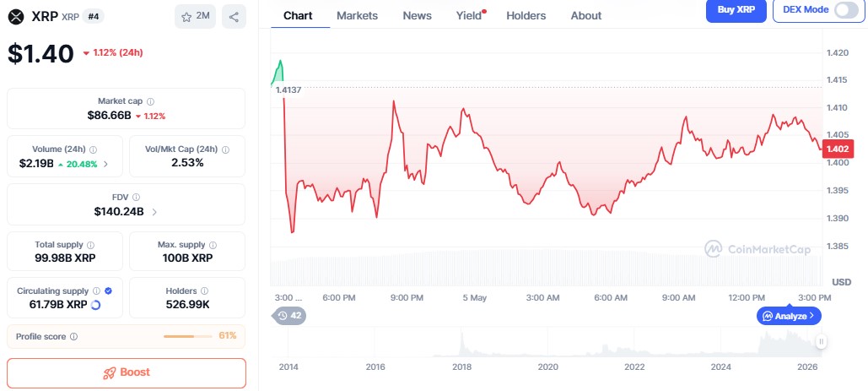Open the News tab
The image size is (868, 391).
click(x=417, y=15)
